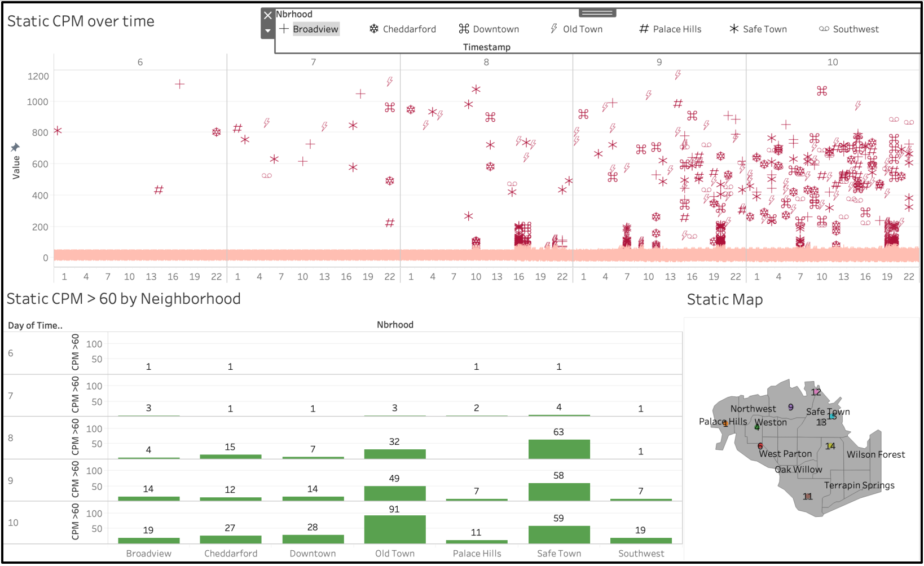Image resolution: width=924 pixels, height=566 pixels.
Task: Select the Broadview plus legend icon
Action: (x=284, y=29)
